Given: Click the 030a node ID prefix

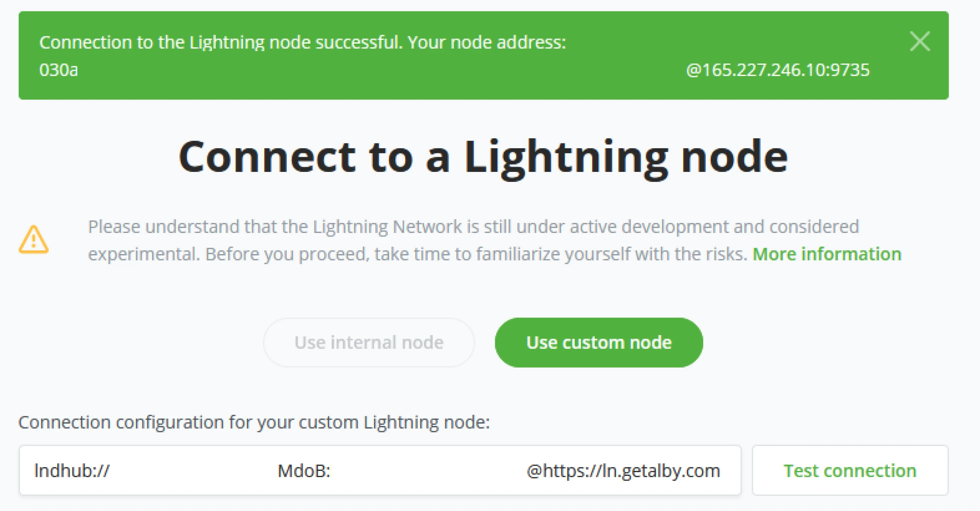Looking at the screenshot, I should pyautogui.click(x=58, y=70).
